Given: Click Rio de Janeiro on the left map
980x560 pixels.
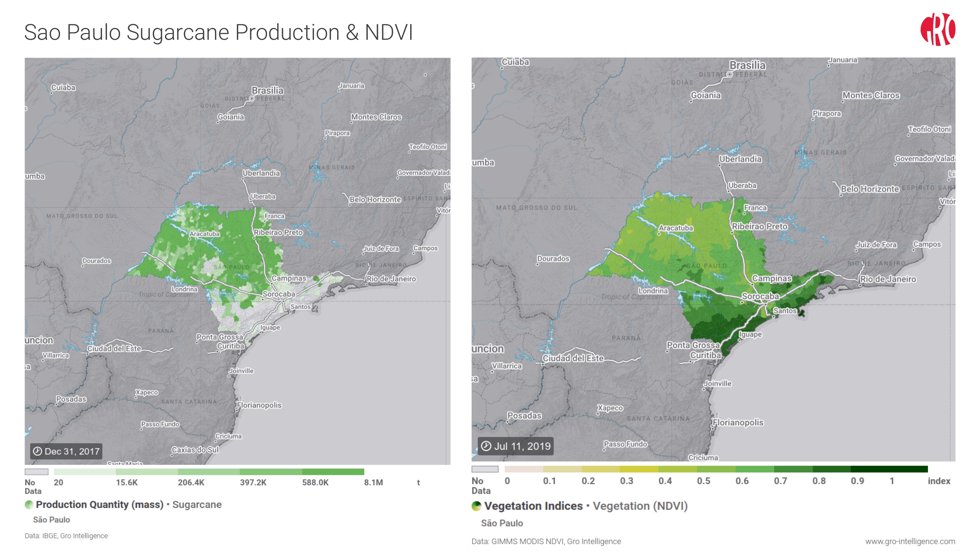Looking at the screenshot, I should [x=391, y=279].
